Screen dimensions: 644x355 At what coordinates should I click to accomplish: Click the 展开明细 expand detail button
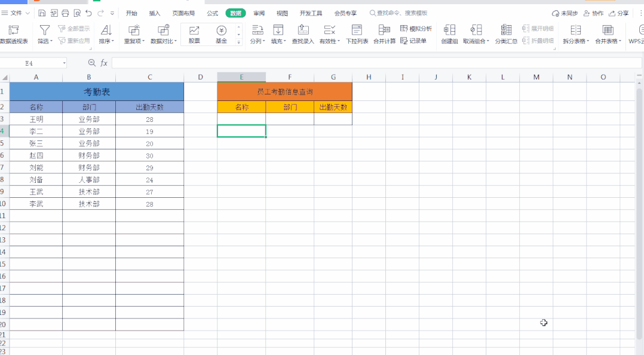coord(538,28)
